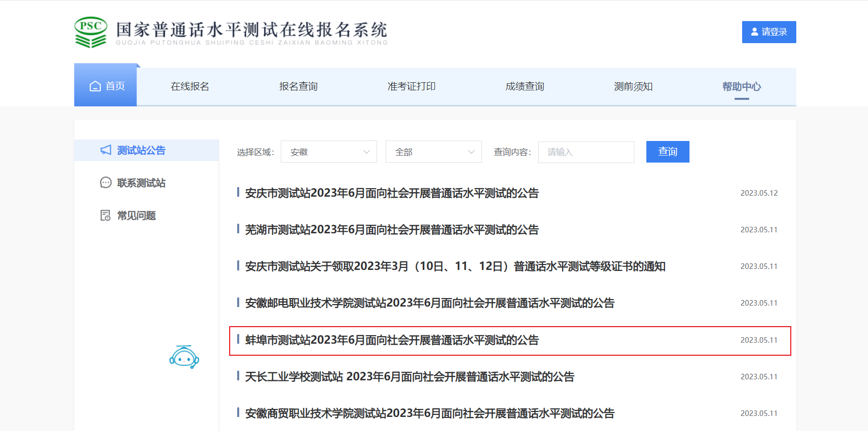The height and width of the screenshot is (431, 868).
Task: Open the 芜湖市测试站2023年6月 announcement
Action: pyautogui.click(x=392, y=230)
